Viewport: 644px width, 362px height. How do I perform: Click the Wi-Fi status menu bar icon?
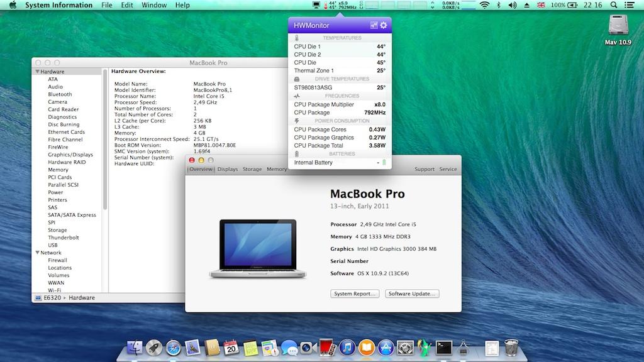point(484,5)
